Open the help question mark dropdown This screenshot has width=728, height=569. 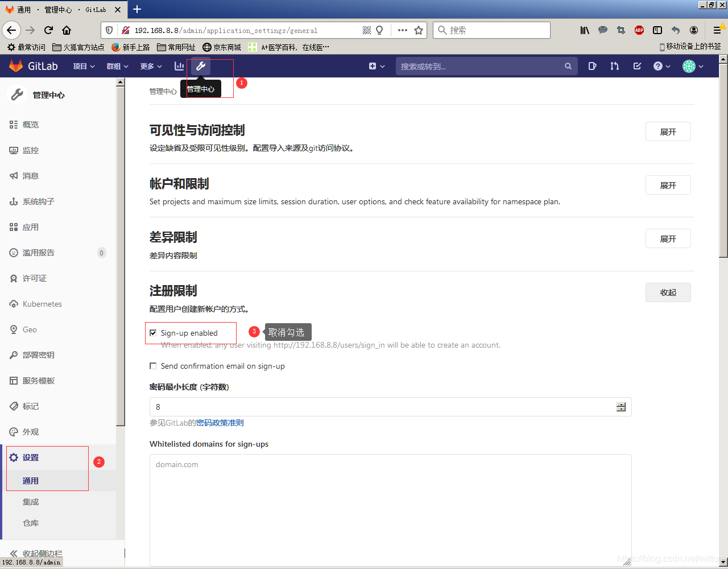click(x=661, y=66)
